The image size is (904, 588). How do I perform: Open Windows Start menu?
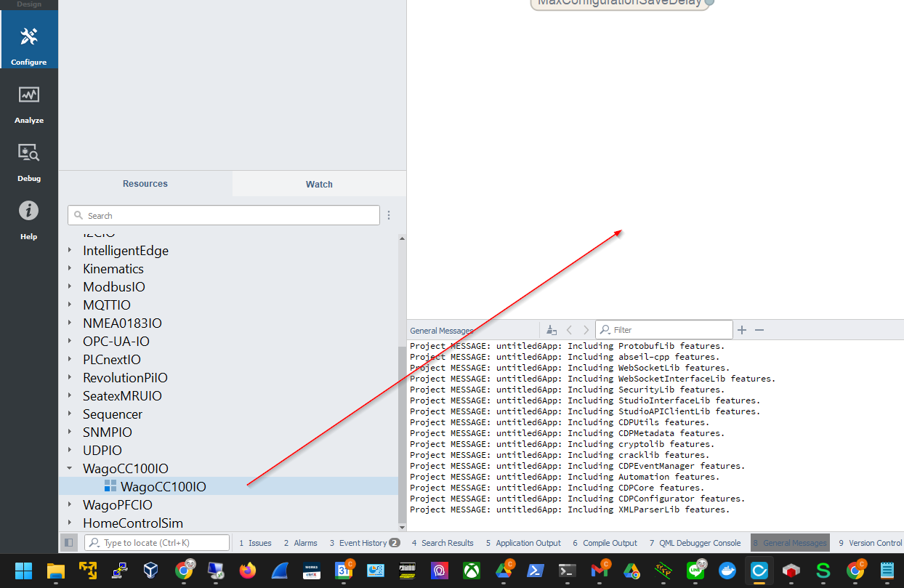tap(24, 571)
